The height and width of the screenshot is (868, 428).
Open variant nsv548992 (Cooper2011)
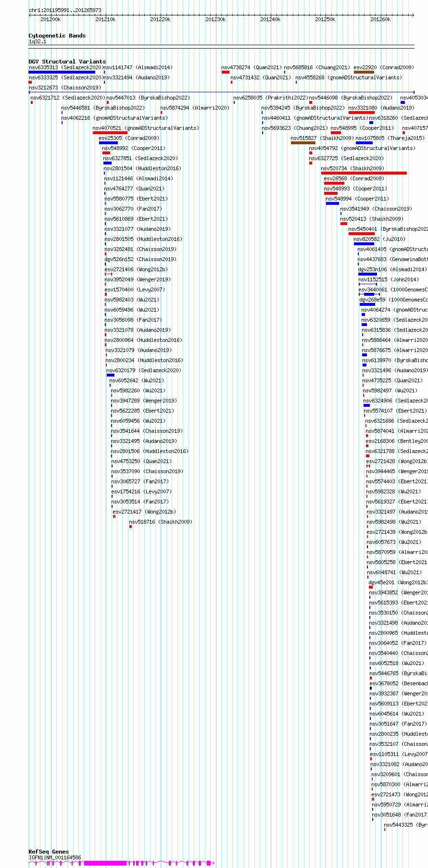134,148
